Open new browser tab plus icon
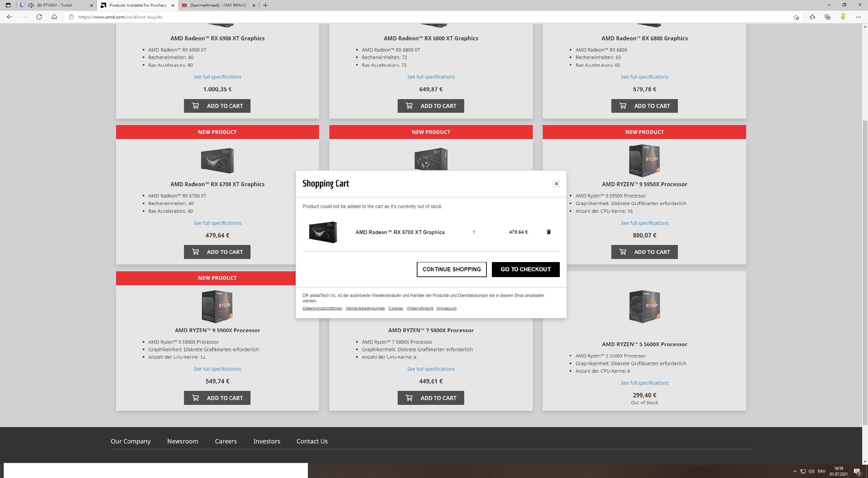Viewport: 868px width, 478px height. click(x=265, y=5)
